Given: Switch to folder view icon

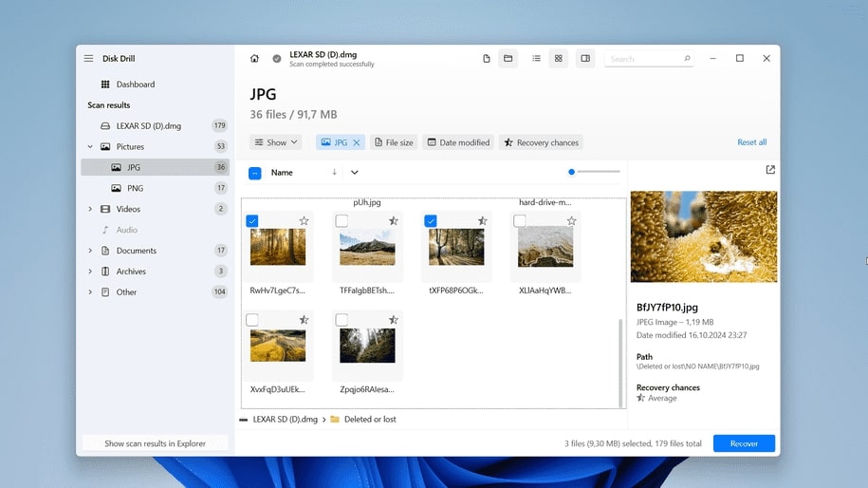Looking at the screenshot, I should pyautogui.click(x=508, y=58).
